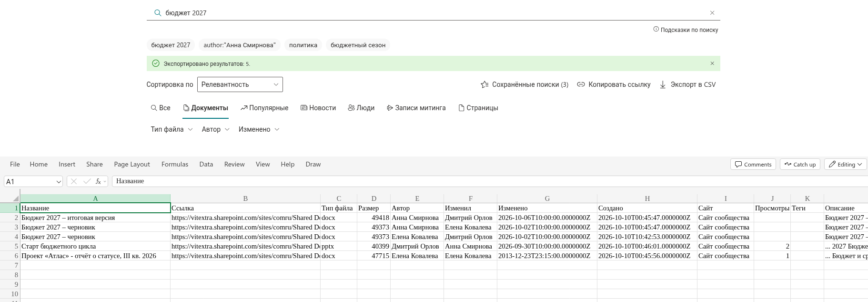The width and height of the screenshot is (868, 302).
Task: Select column G header
Action: point(547,198)
